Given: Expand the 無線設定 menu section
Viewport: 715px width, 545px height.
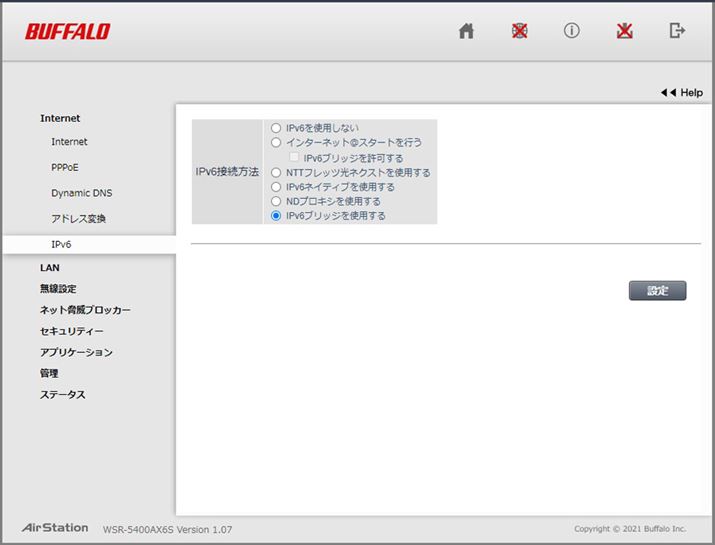Looking at the screenshot, I should 58,289.
